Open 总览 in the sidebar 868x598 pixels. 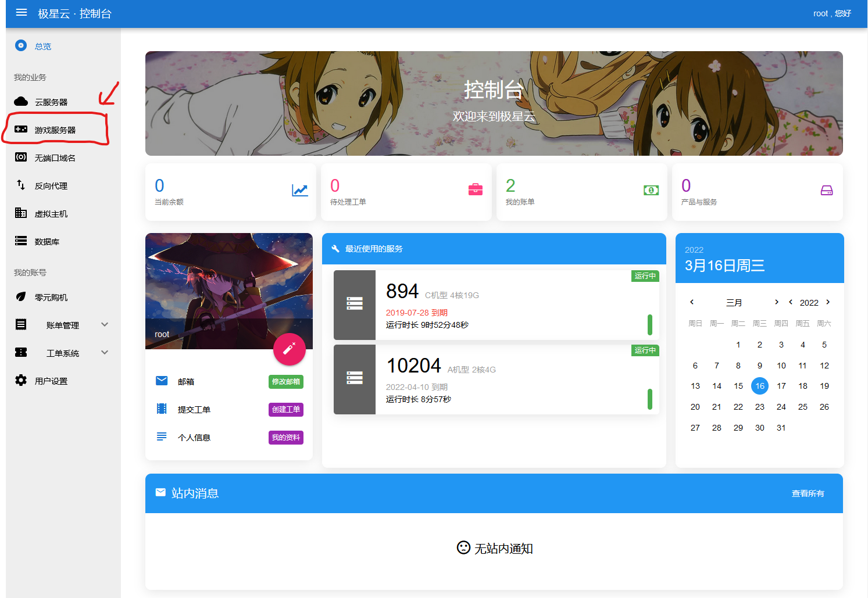pos(63,46)
